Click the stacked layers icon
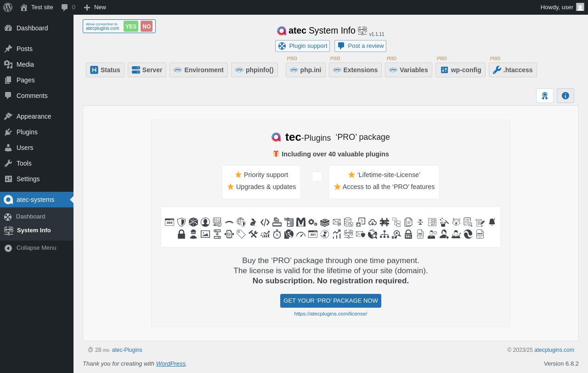Viewport: 588px width, 373px height. pos(325,222)
